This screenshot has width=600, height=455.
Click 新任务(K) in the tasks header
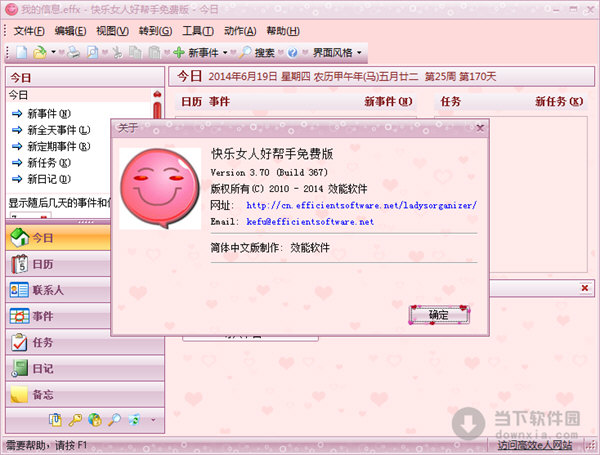[x=559, y=101]
